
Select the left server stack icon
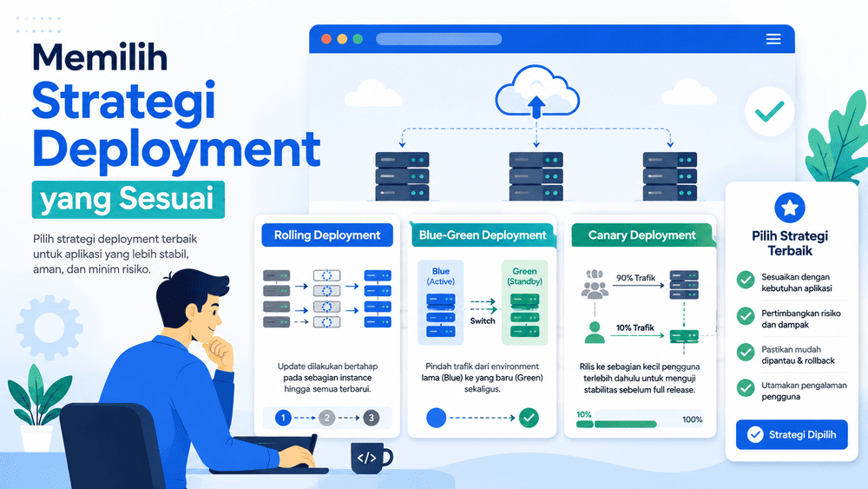click(403, 176)
